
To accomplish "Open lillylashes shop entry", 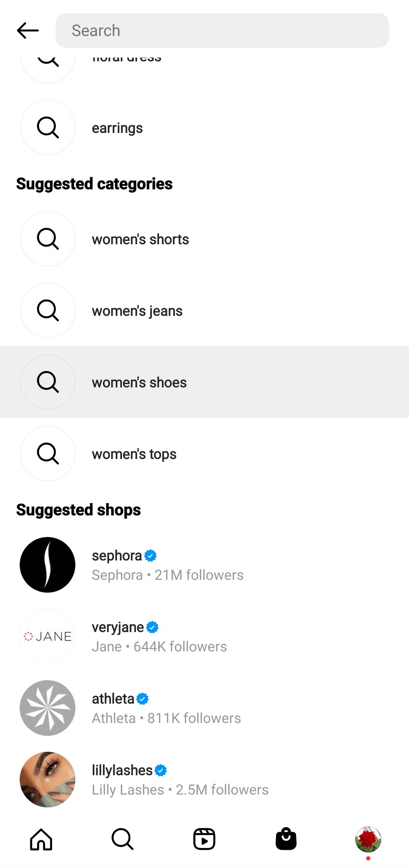I will click(x=204, y=779).
